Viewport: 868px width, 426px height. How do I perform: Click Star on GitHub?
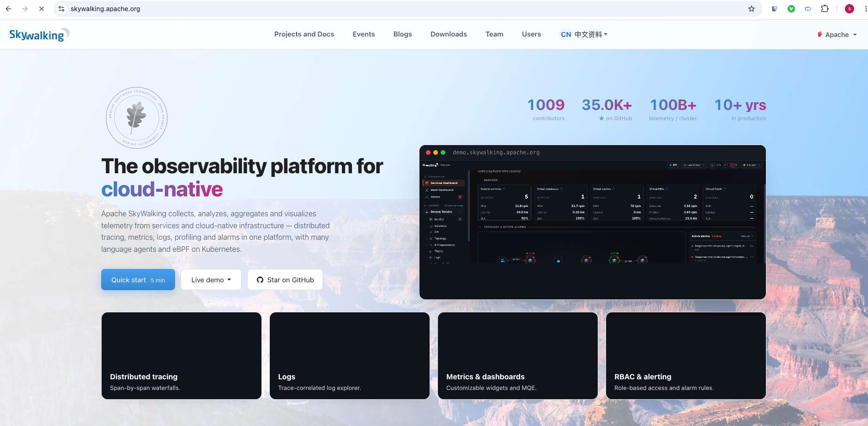click(x=285, y=280)
